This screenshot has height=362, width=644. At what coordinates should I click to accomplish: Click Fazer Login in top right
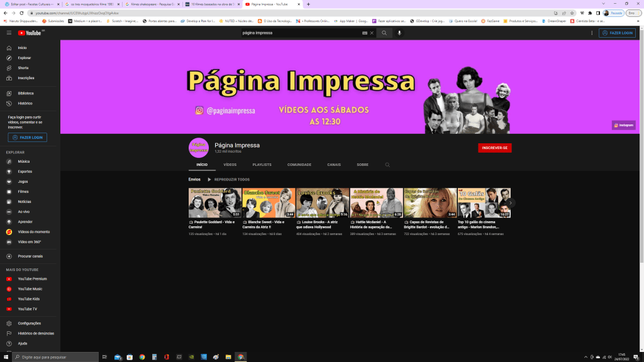617,33
